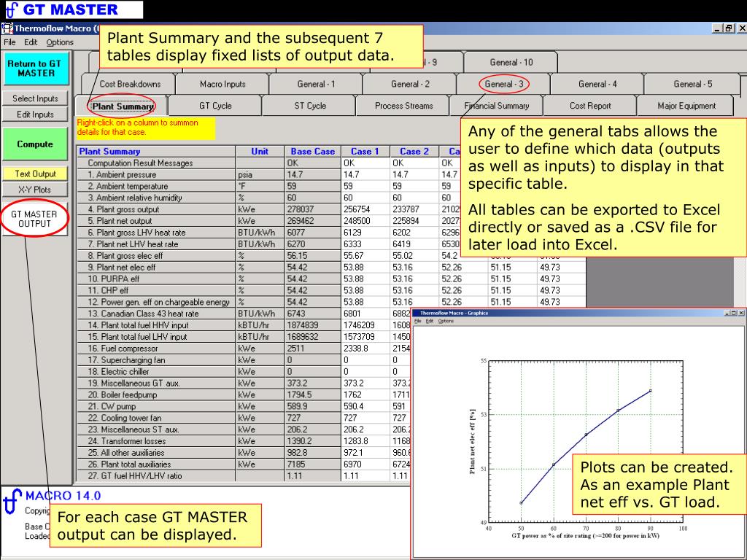
Task: Open the General - 4 tab
Action: click(597, 84)
